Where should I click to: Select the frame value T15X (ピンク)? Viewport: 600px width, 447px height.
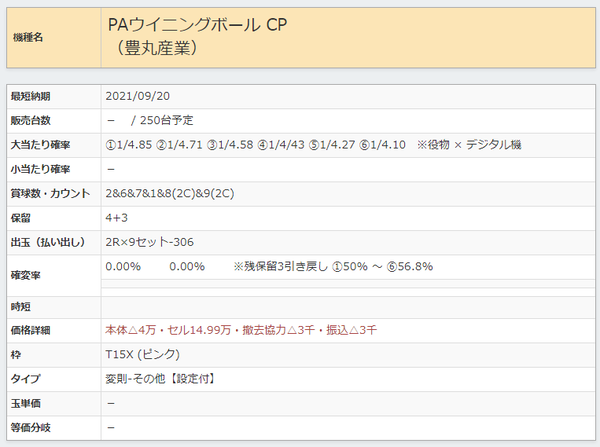pos(142,354)
